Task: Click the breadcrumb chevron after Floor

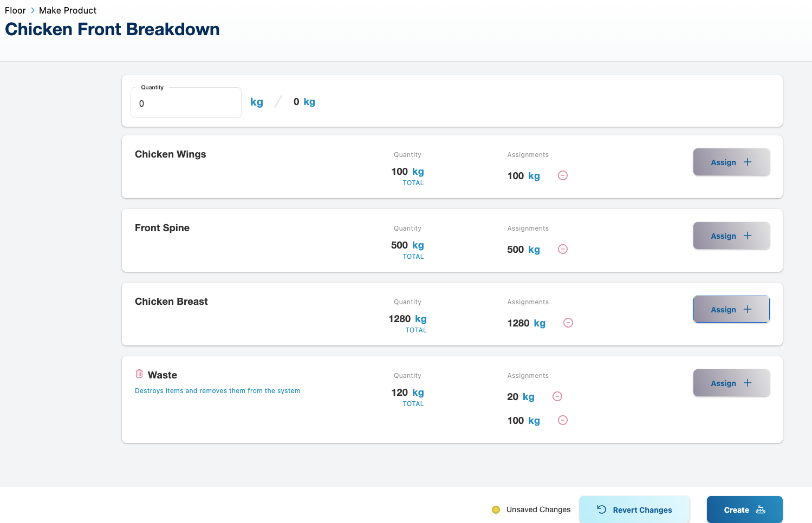Action: 33,10
